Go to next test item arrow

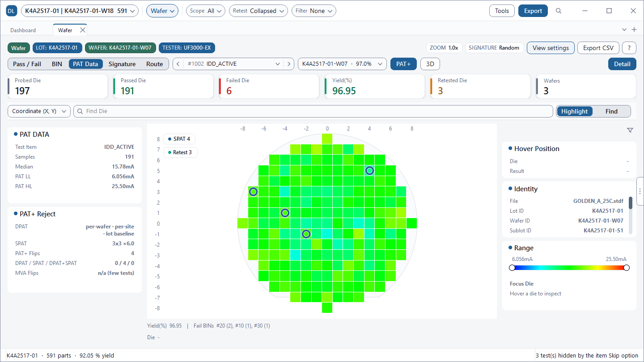pos(289,64)
